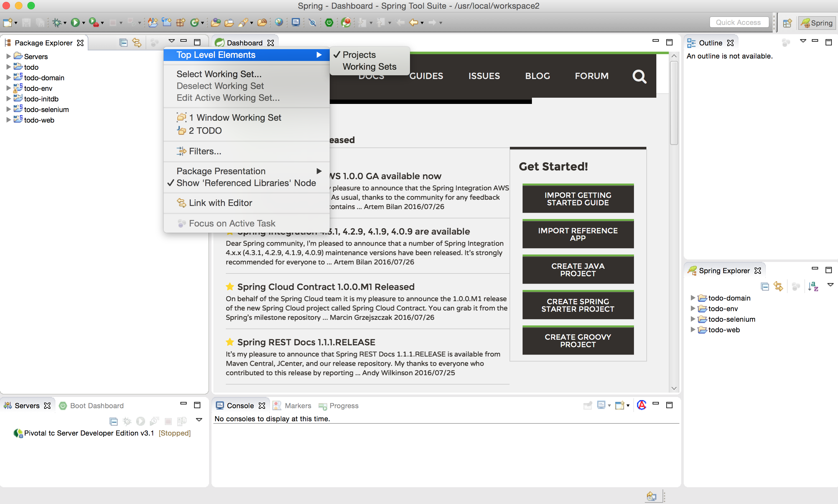This screenshot has width=838, height=504.
Task: Open the FORUM link on Dashboard
Action: 592,76
